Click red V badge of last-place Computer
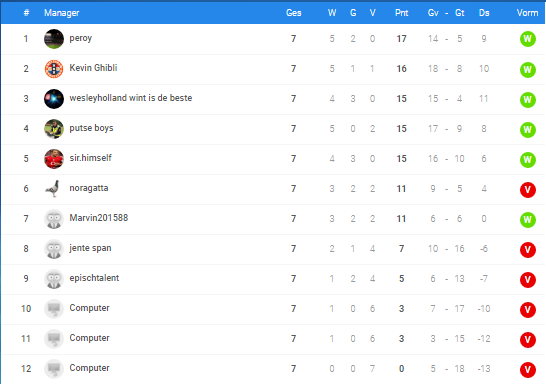This screenshot has width=546, height=384. click(528, 369)
